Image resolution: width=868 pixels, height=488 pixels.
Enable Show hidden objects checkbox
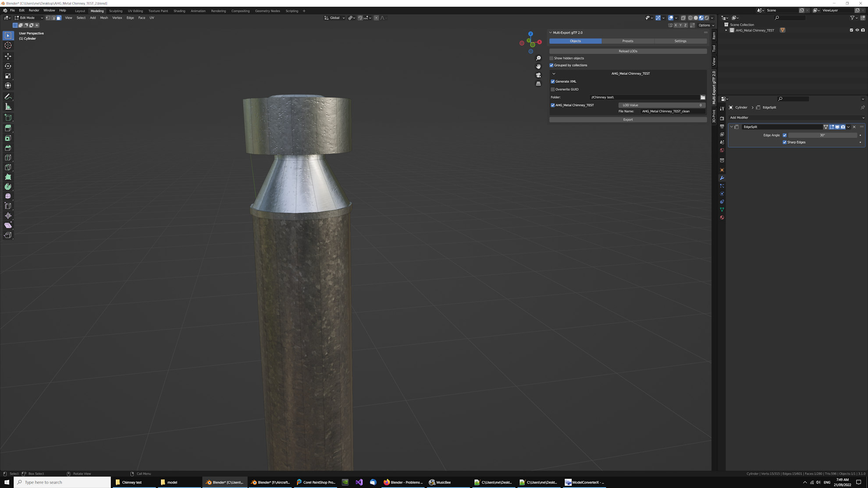(x=552, y=58)
